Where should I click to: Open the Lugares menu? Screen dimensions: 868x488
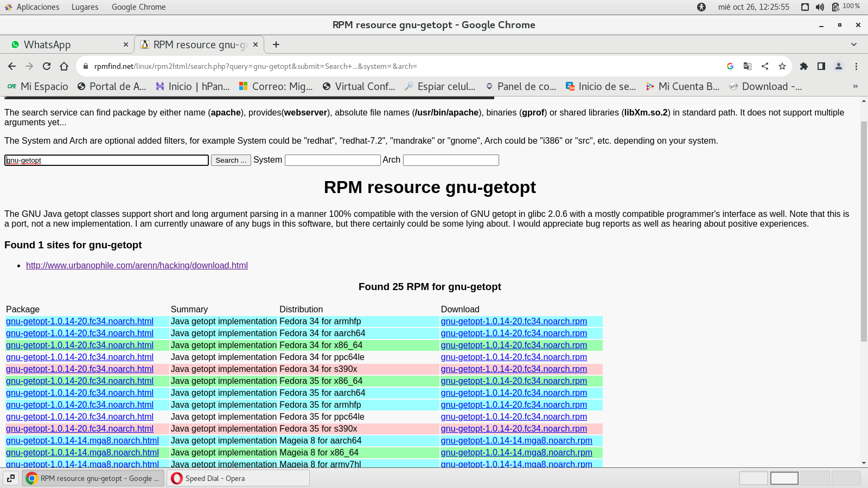[85, 7]
